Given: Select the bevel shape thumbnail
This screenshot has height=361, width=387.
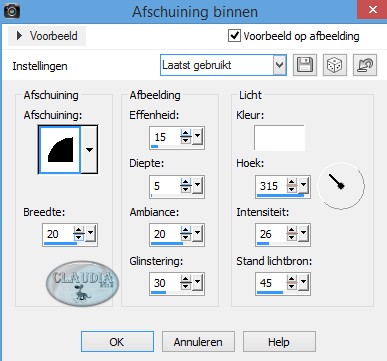Looking at the screenshot, I should 60,150.
